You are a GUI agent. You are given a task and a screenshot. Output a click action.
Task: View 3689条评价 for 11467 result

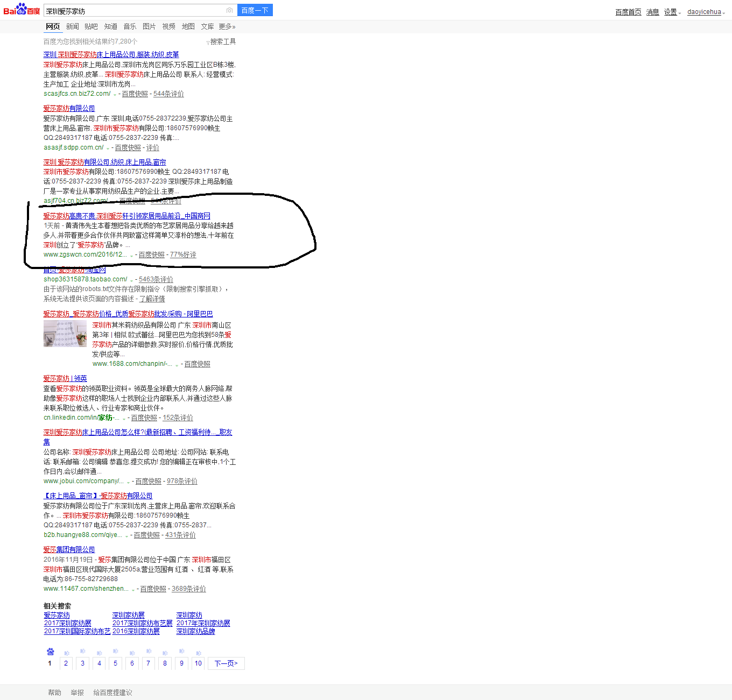point(189,589)
